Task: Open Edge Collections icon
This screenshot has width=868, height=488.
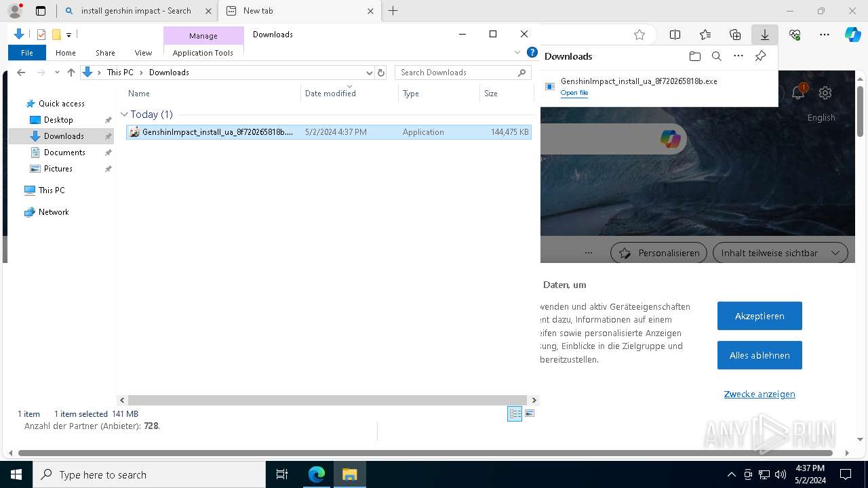Action: (x=735, y=35)
